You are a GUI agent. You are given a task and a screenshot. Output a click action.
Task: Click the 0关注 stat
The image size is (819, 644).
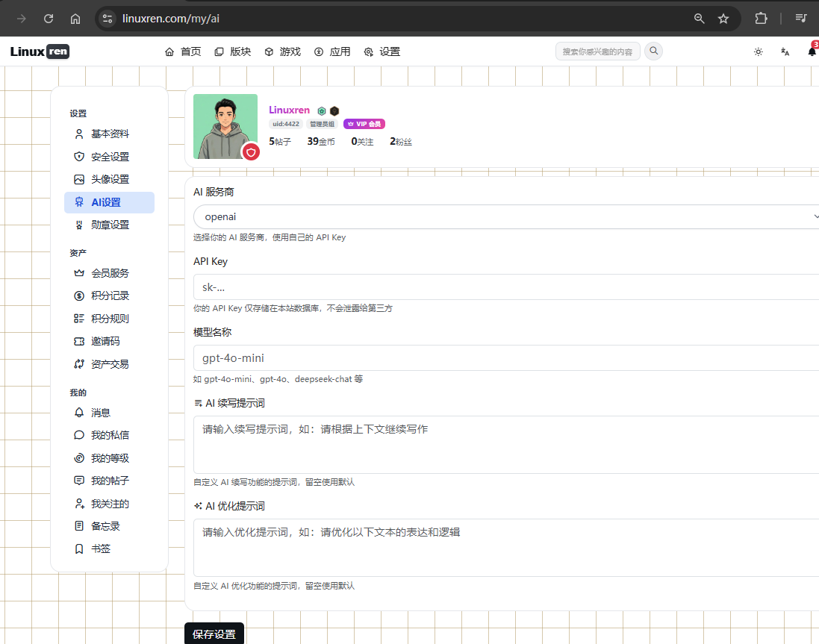click(x=363, y=142)
